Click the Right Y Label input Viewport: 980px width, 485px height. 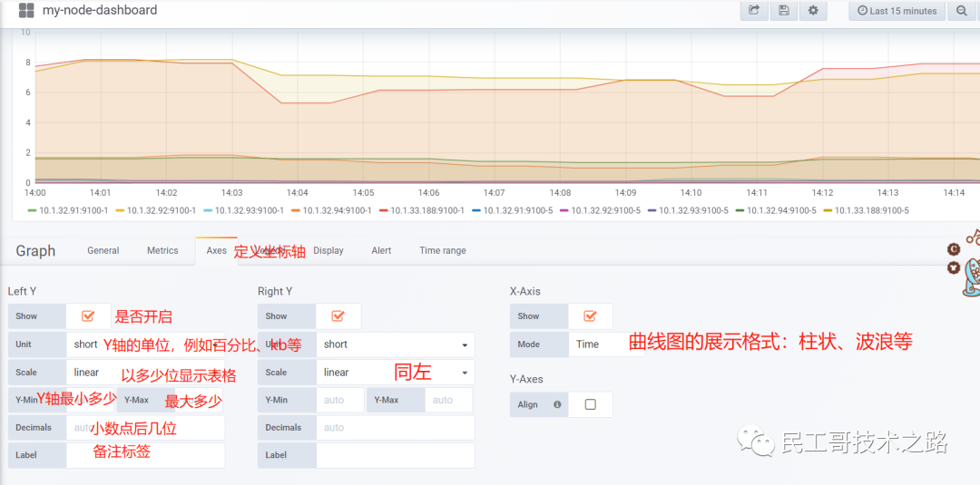pos(396,455)
